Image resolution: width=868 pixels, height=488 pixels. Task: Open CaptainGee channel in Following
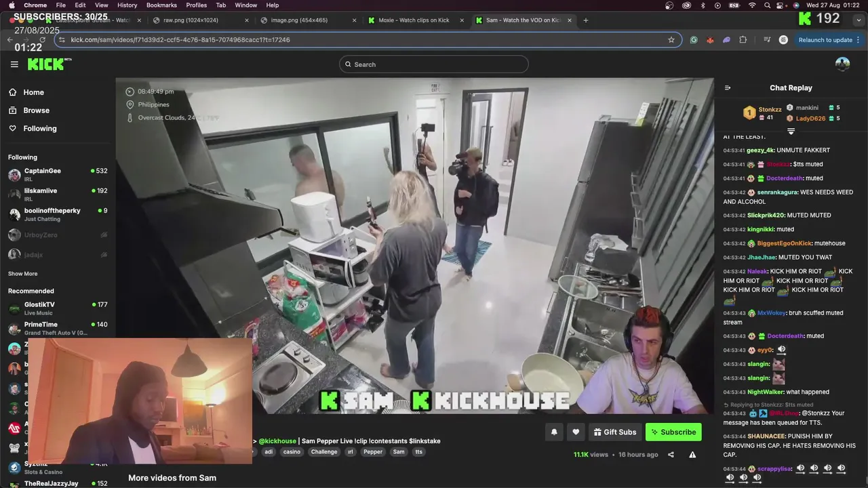click(x=58, y=175)
